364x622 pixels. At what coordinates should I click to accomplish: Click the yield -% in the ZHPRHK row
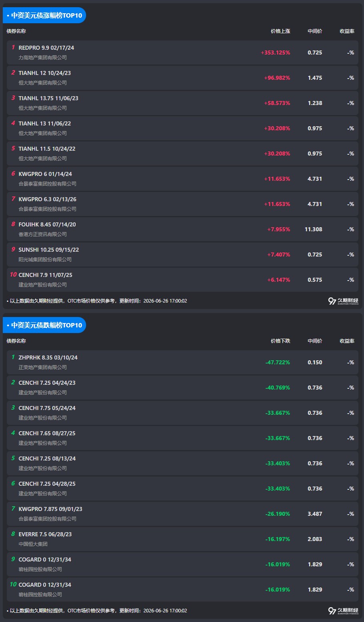point(351,362)
